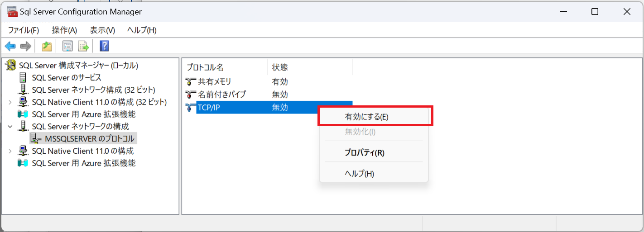Image resolution: width=644 pixels, height=232 pixels.
Task: Go up one level with folder icon
Action: click(x=47, y=46)
